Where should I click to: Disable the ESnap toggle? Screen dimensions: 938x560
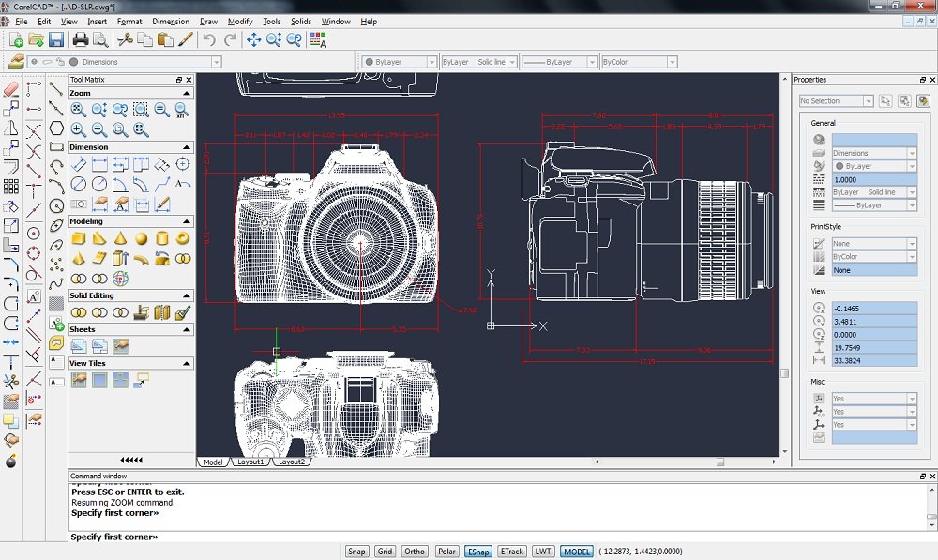click(477, 552)
